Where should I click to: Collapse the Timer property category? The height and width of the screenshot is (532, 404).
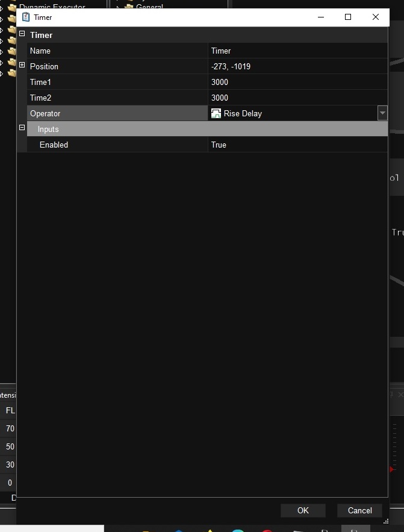click(x=22, y=35)
